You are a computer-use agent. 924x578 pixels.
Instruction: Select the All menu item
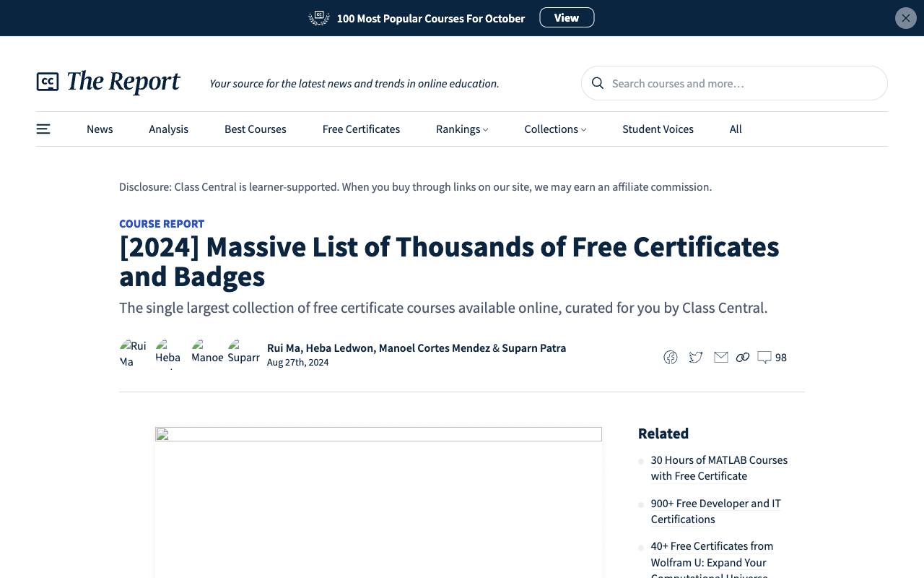click(736, 129)
